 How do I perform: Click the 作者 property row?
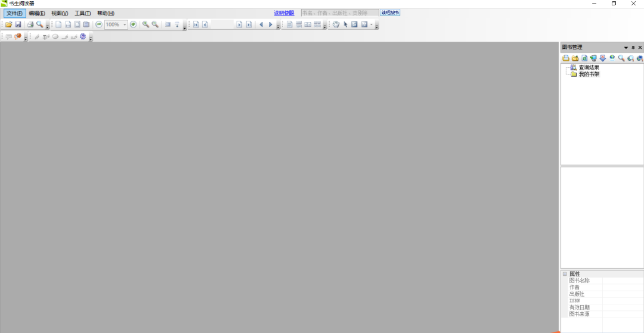pos(602,287)
